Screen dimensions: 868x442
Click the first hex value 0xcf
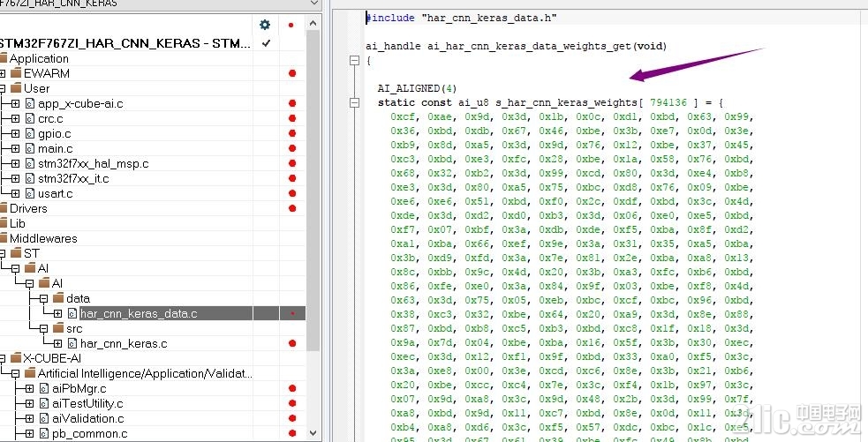[x=402, y=116]
